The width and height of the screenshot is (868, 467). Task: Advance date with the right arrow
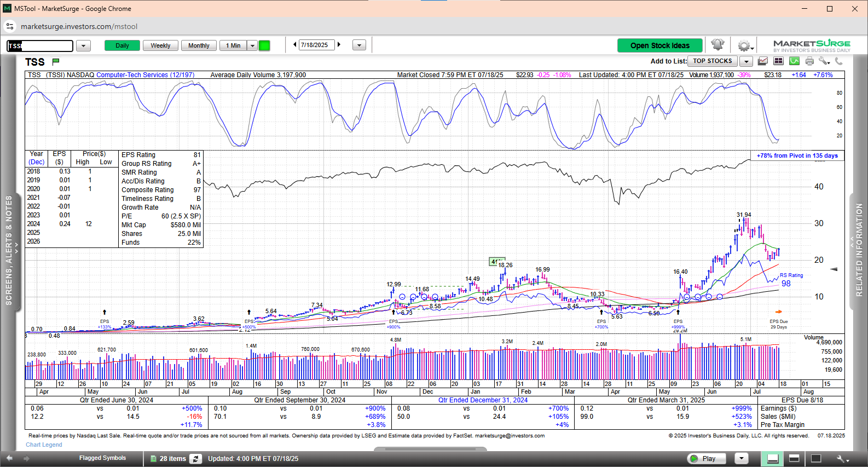(339, 45)
